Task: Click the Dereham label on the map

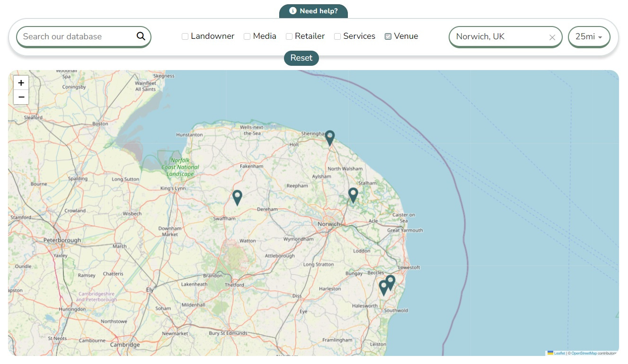Action: [266, 209]
